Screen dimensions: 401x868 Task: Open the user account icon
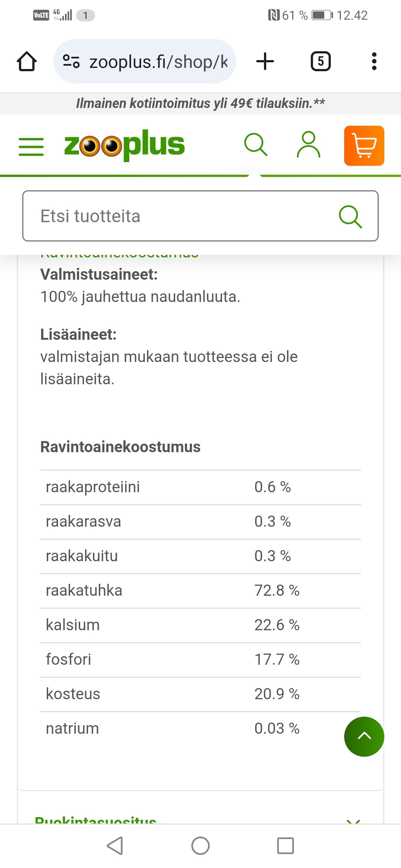pos(308,145)
